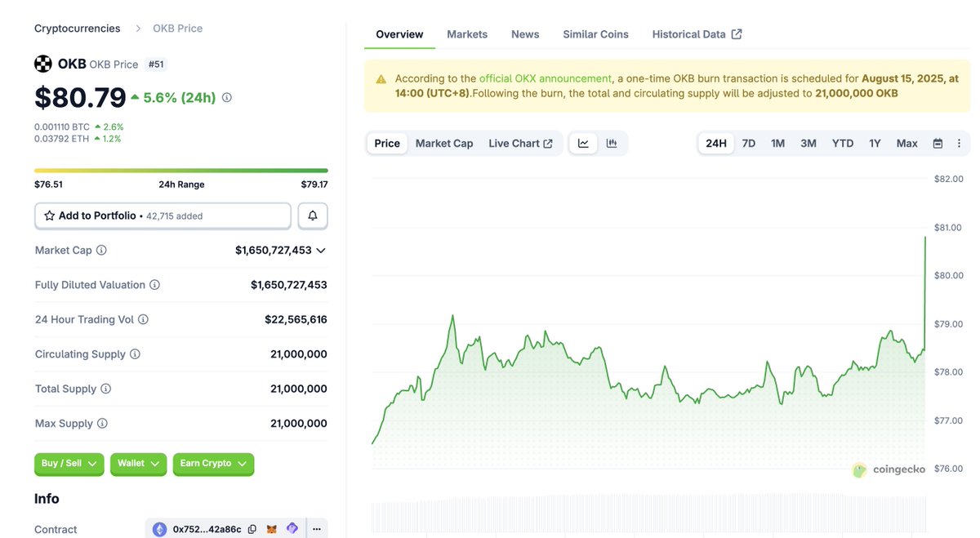This screenshot has width=980, height=538.
Task: Select the 24H time range
Action: tap(716, 143)
